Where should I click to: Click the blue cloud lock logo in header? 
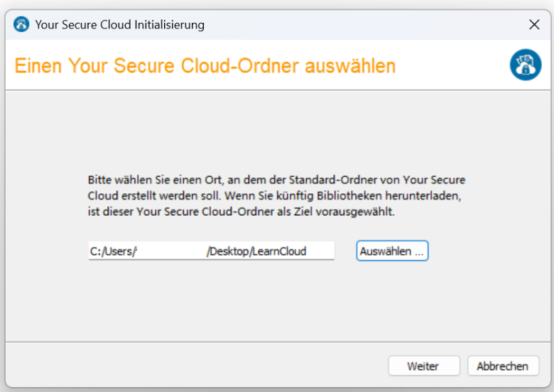(526, 65)
